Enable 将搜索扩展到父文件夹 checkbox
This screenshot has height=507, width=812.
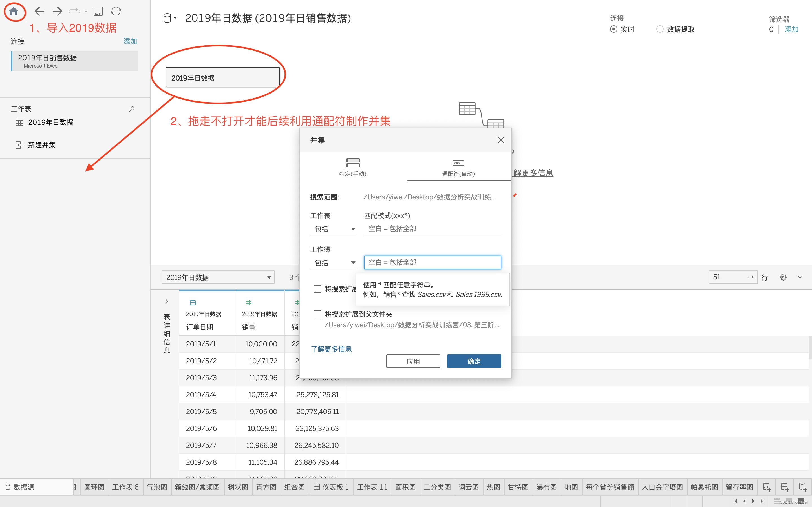tap(317, 314)
